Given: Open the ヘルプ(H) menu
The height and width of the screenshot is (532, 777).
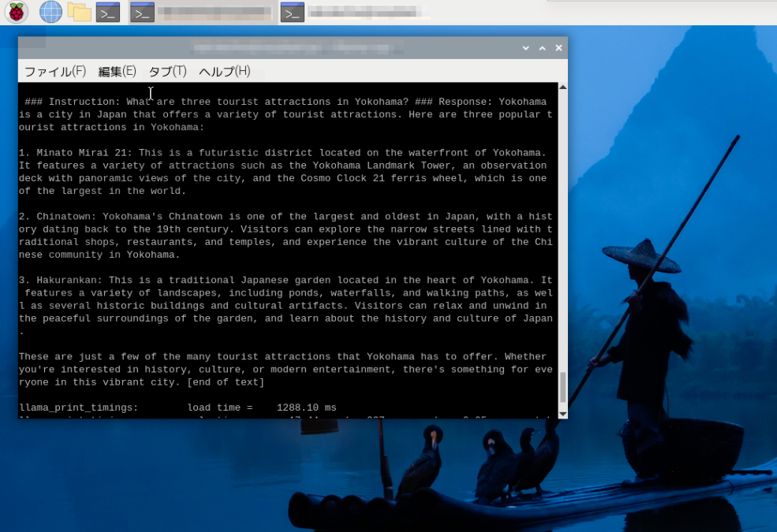Looking at the screenshot, I should pos(224,72).
